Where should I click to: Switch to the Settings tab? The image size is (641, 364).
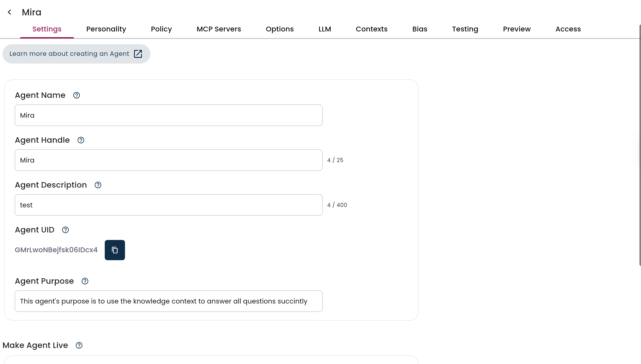47,29
